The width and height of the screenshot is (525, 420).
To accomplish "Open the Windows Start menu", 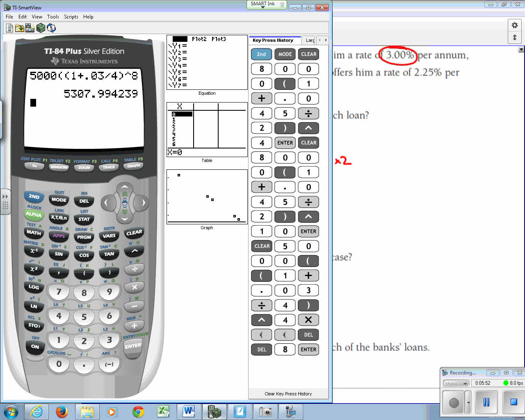I will [11, 411].
